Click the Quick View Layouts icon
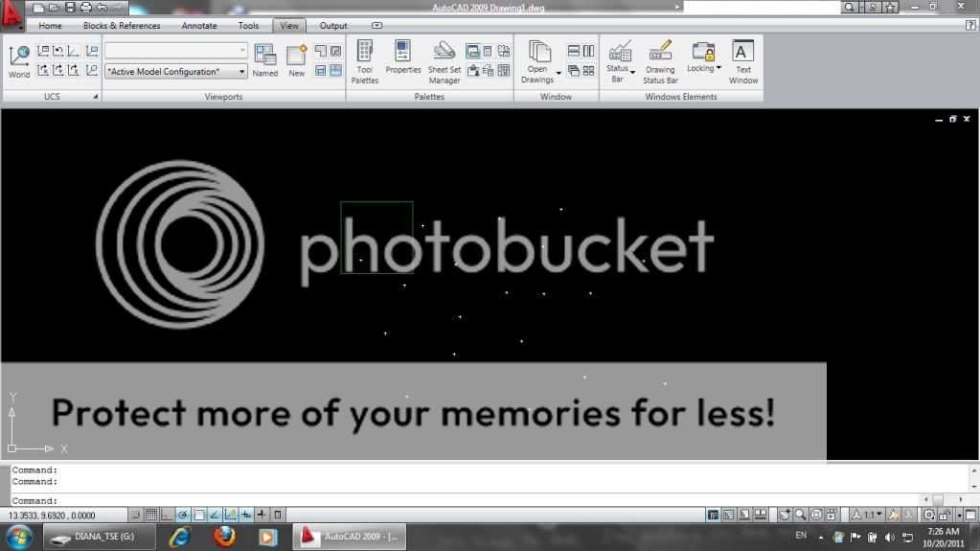Viewport: 980px width, 551px height. pos(744,515)
